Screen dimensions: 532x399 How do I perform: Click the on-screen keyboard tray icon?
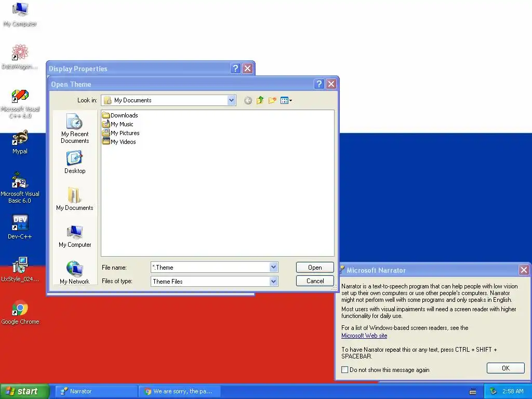(473, 392)
